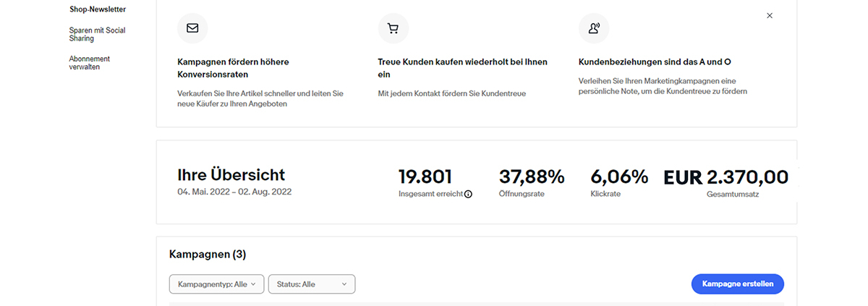Click the shopping cart icon

(x=393, y=28)
